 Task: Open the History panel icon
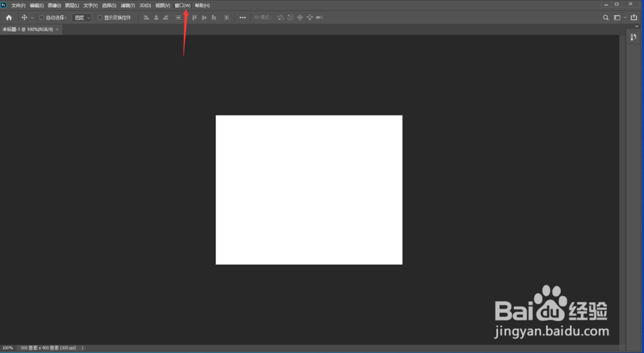point(634,37)
